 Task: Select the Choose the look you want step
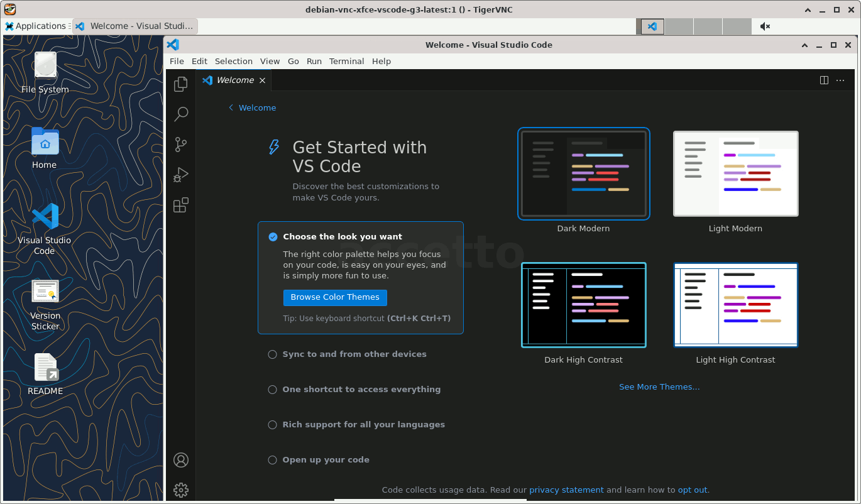[361, 278]
